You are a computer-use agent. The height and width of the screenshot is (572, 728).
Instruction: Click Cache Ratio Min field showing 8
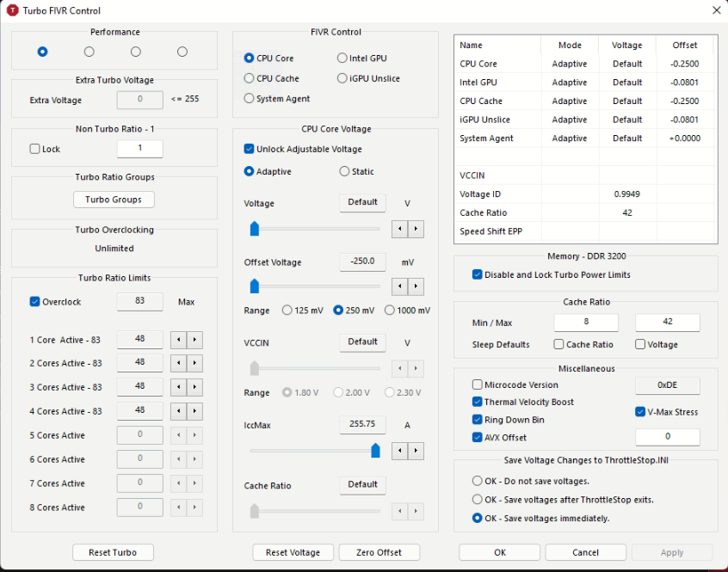[586, 322]
